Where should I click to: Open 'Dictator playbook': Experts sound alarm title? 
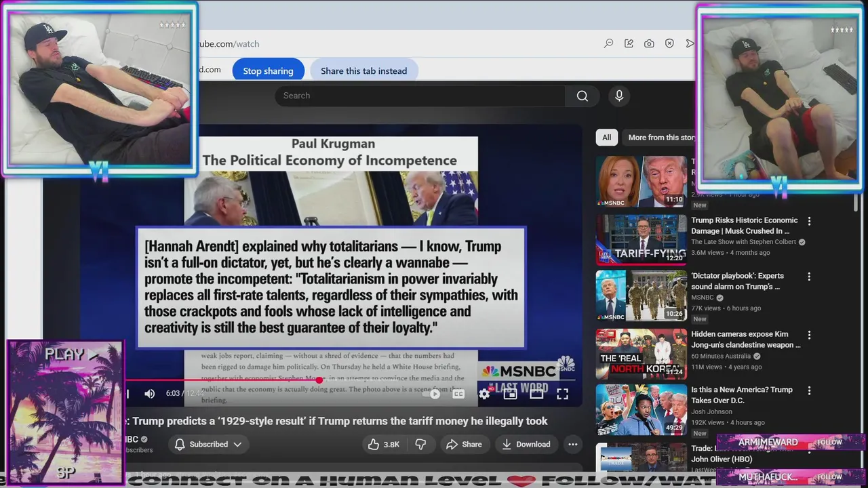(x=738, y=281)
